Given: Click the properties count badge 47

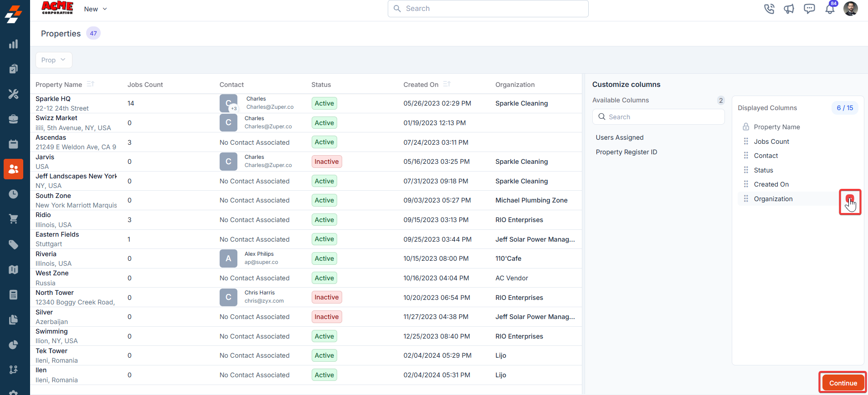Looking at the screenshot, I should (x=93, y=33).
